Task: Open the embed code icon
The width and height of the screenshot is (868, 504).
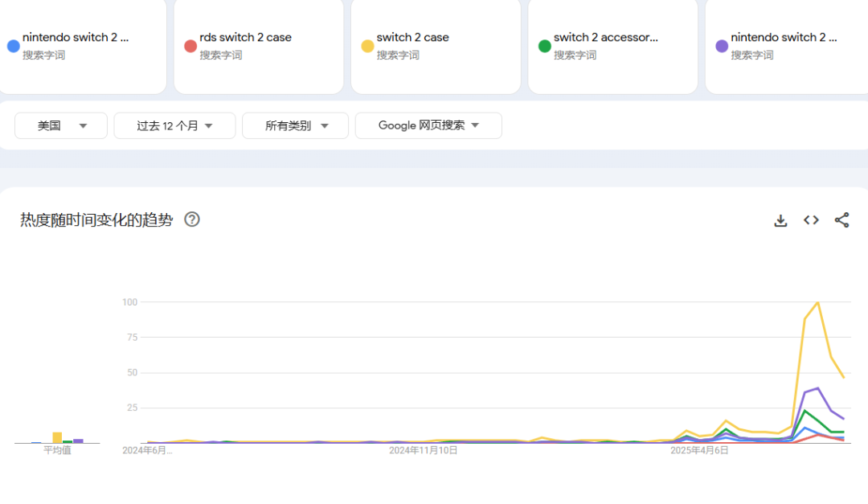Action: click(x=811, y=220)
